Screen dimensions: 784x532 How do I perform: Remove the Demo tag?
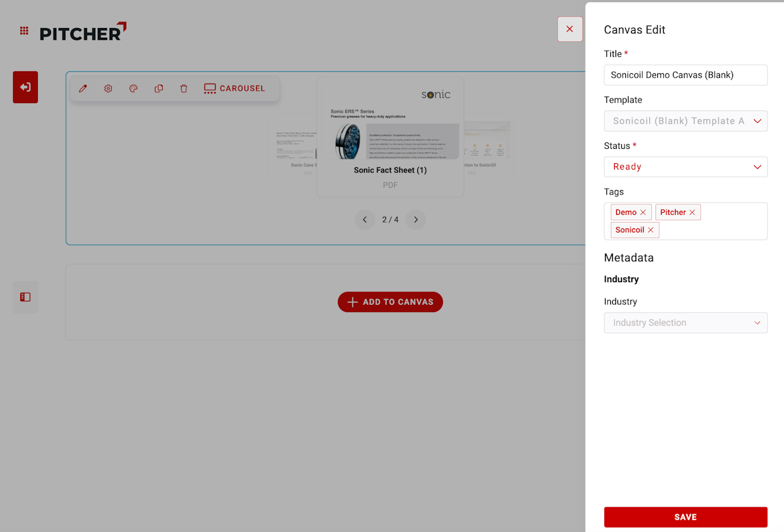[x=643, y=212]
